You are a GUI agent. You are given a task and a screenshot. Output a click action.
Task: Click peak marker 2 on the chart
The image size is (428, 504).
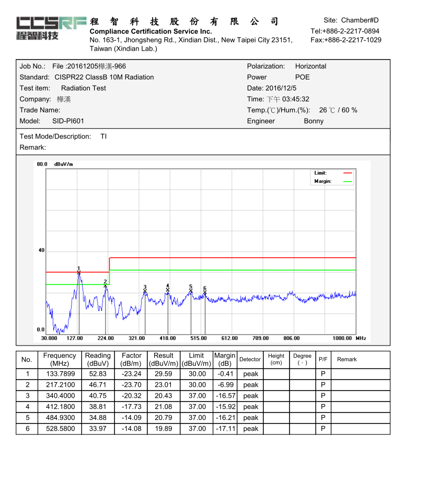click(106, 285)
